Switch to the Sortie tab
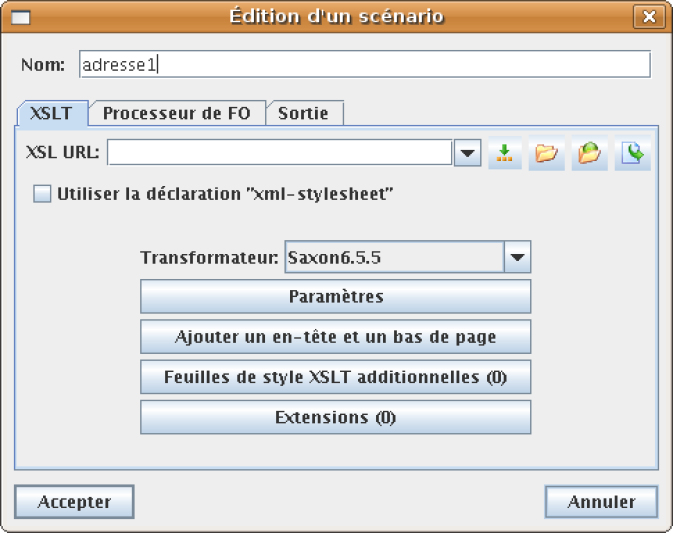673x533 pixels. click(303, 113)
